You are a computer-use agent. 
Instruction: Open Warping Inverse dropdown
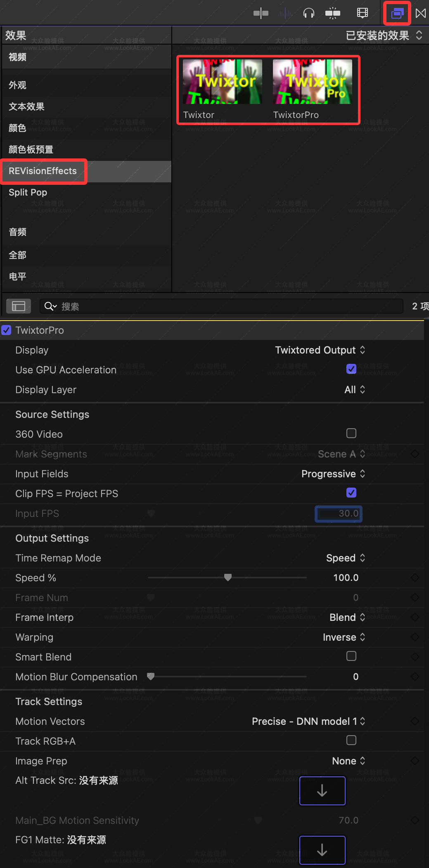point(344,637)
